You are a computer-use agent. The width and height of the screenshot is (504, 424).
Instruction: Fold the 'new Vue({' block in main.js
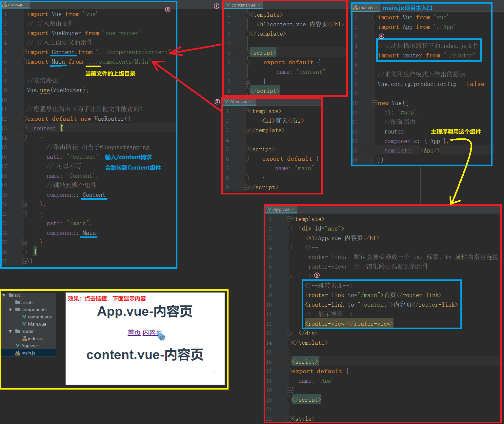pos(375,103)
